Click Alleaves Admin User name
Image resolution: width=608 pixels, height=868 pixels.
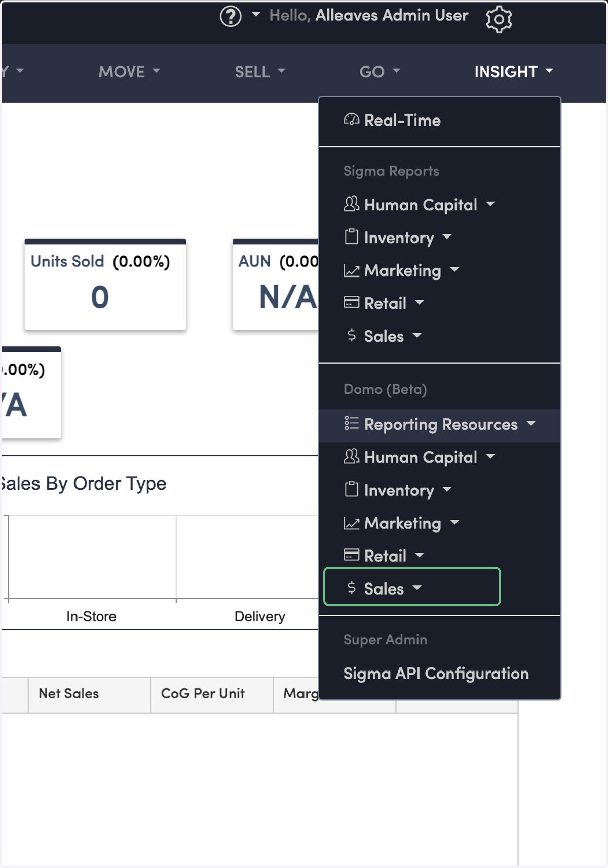coord(392,15)
